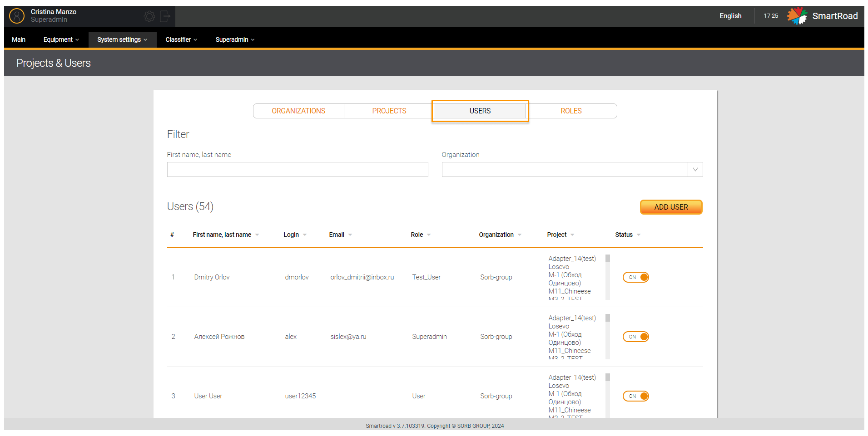Expand the System settings menu
This screenshot has width=868, height=436.
coord(122,39)
